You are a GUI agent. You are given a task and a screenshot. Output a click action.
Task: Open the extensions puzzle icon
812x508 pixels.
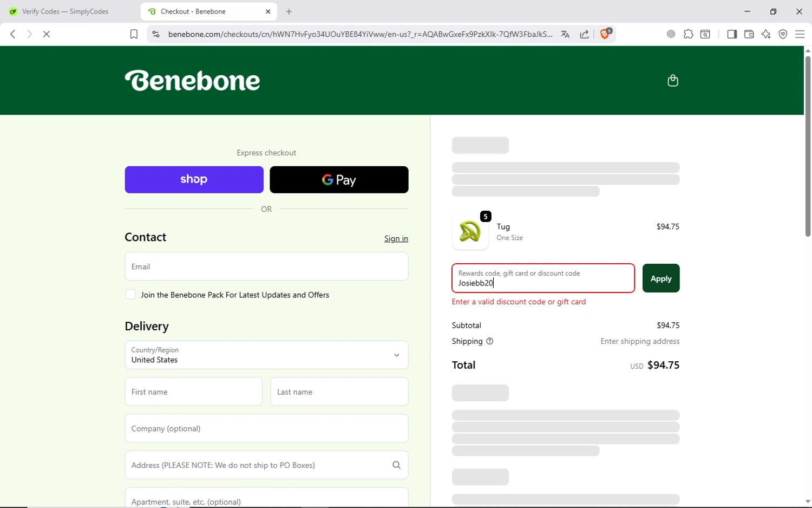click(x=688, y=34)
